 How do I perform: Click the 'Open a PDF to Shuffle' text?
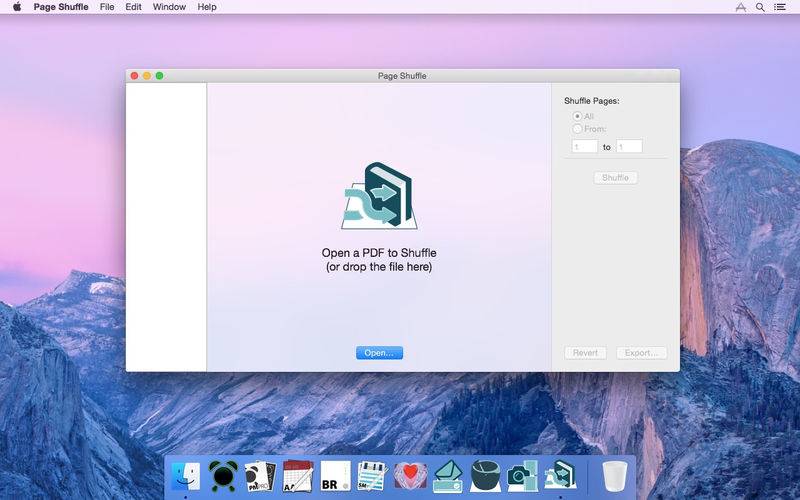379,253
